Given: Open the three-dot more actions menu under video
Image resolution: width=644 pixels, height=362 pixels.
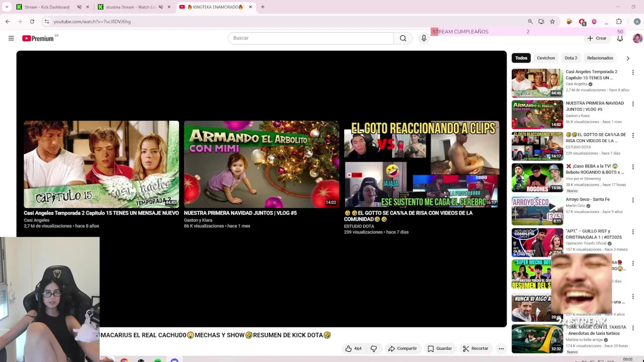Looking at the screenshot, I should pyautogui.click(x=501, y=348).
